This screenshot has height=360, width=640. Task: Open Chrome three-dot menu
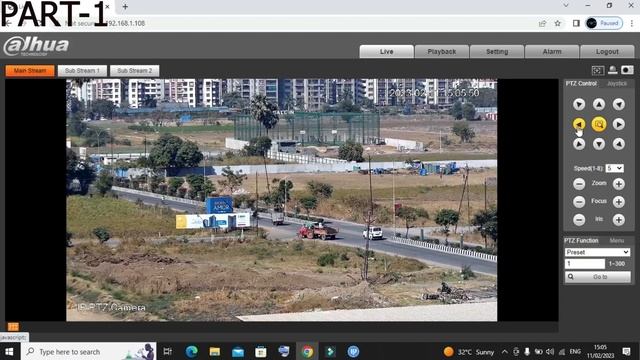631,23
